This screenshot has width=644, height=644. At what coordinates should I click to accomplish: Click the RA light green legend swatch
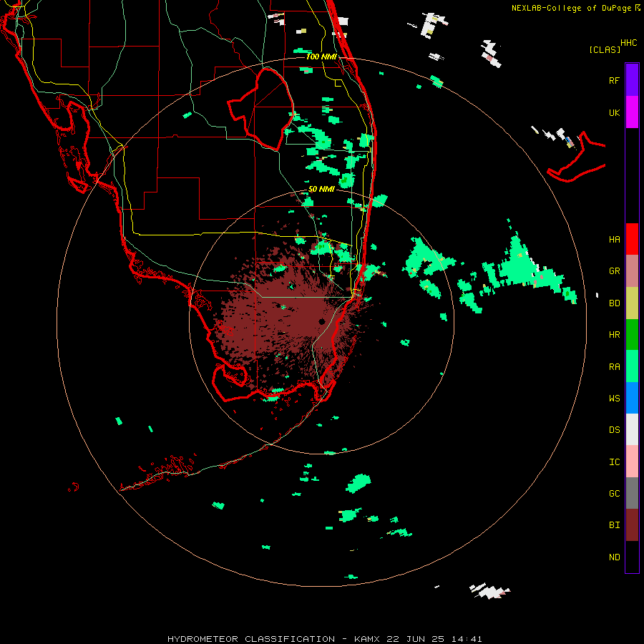tap(632, 366)
